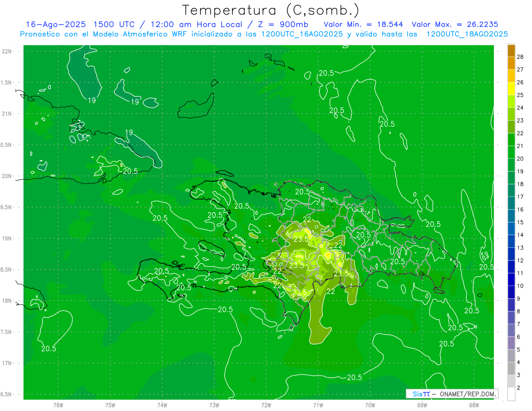Click the "71W" longitude label
This screenshot has width=532, height=411.
pyautogui.click(x=318, y=405)
